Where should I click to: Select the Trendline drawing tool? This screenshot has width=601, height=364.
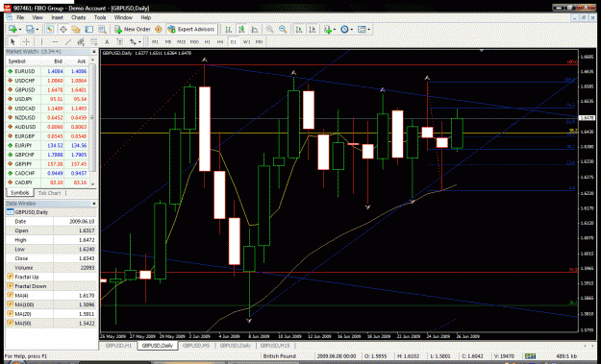point(68,41)
